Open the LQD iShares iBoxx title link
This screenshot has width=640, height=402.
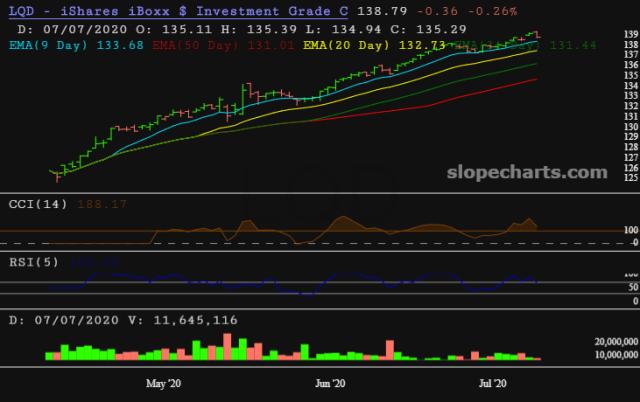coord(178,11)
